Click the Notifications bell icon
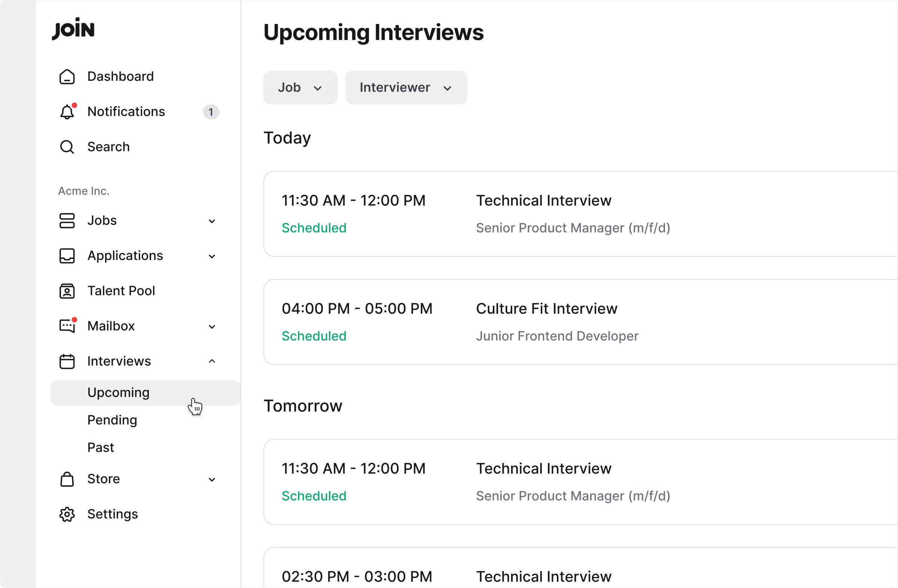 pos(67,111)
